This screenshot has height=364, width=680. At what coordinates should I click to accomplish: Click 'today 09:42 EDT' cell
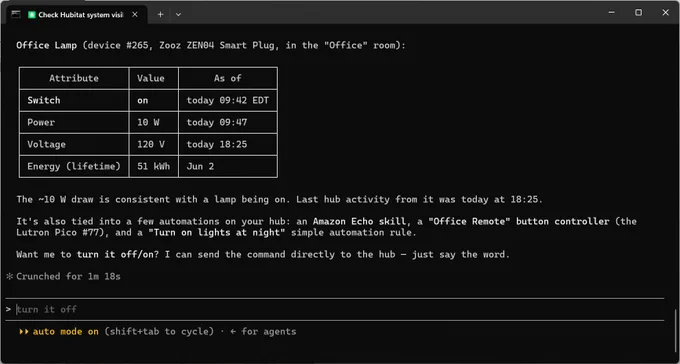pyautogui.click(x=228, y=100)
